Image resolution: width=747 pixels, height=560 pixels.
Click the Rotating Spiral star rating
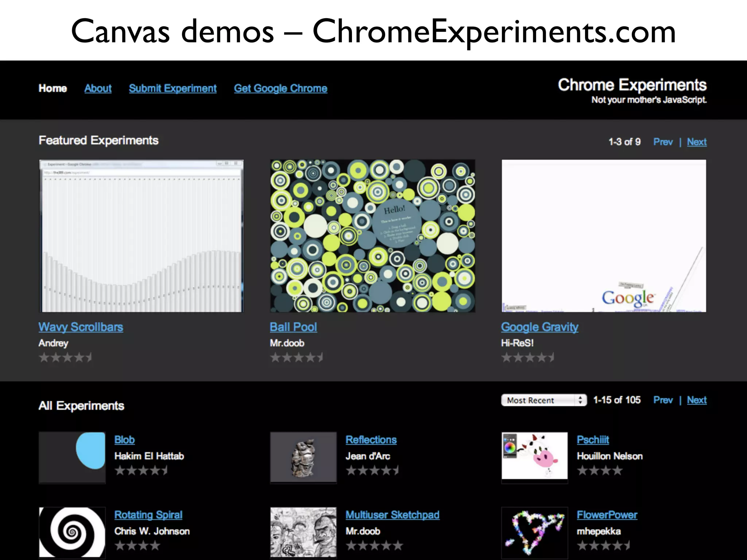point(137,546)
